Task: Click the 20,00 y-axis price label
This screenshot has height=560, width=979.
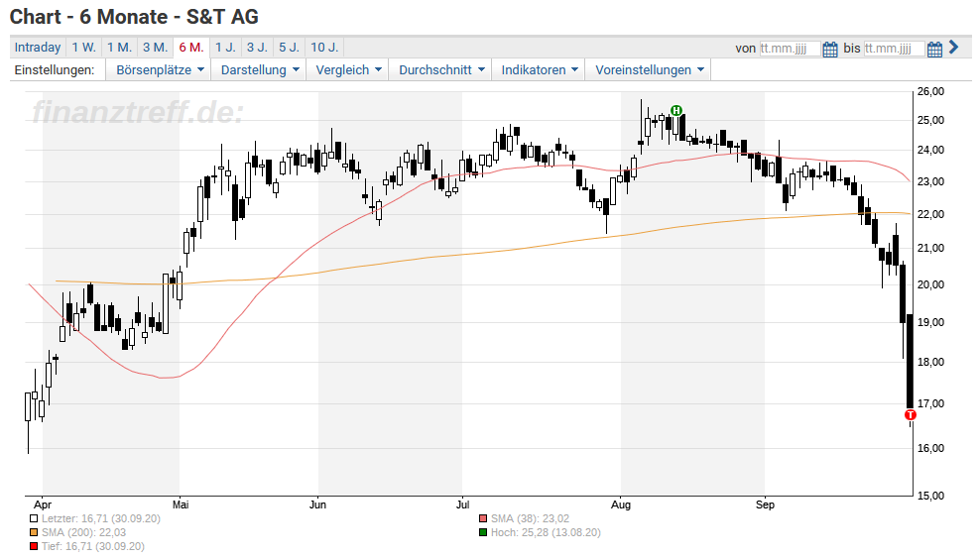Action: [x=930, y=284]
